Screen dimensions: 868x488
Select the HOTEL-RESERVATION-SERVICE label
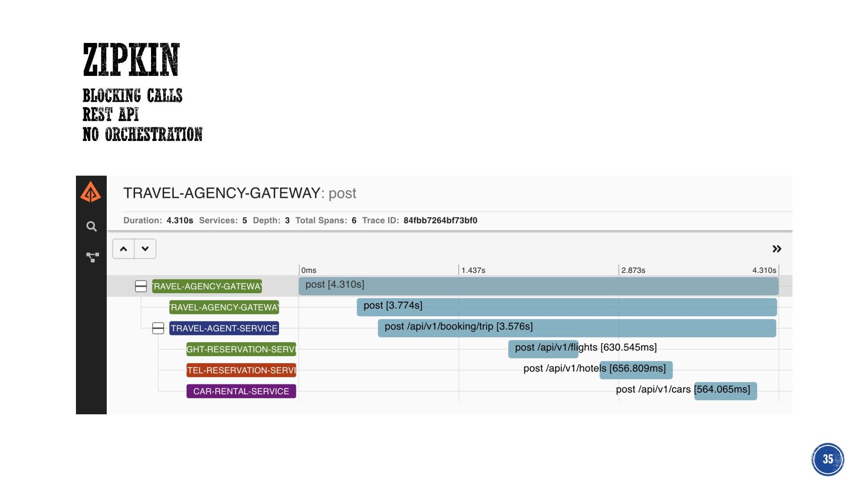(241, 370)
